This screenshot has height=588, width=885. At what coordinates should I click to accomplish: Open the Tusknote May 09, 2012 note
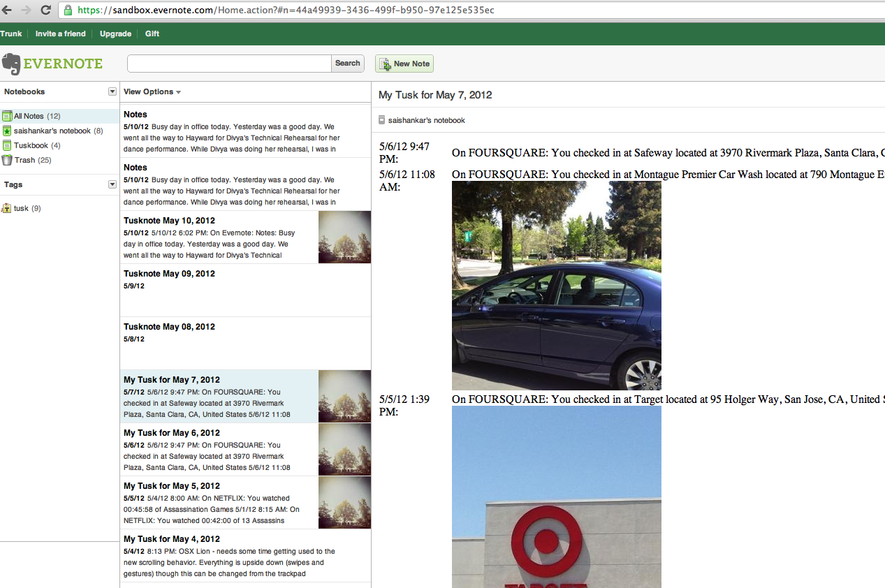245,291
